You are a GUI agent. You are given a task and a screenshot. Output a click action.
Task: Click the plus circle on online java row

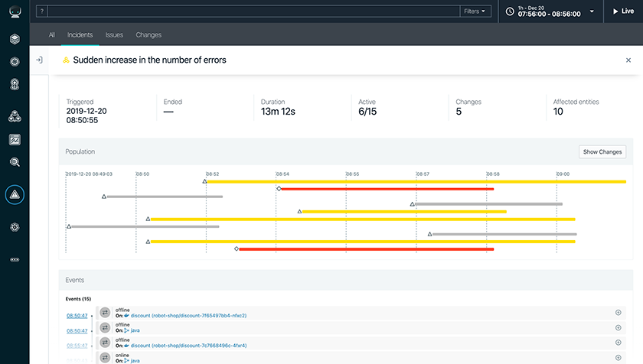pos(619,357)
